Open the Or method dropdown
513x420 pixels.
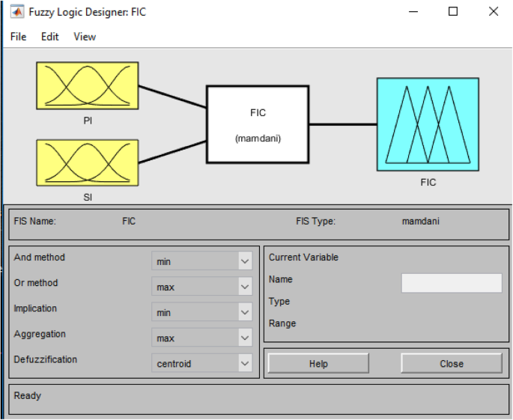[202, 287]
